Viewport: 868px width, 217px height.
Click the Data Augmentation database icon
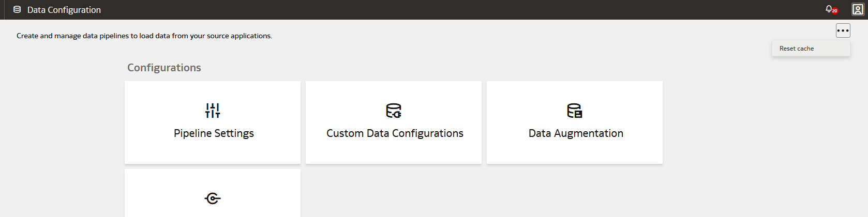click(575, 111)
